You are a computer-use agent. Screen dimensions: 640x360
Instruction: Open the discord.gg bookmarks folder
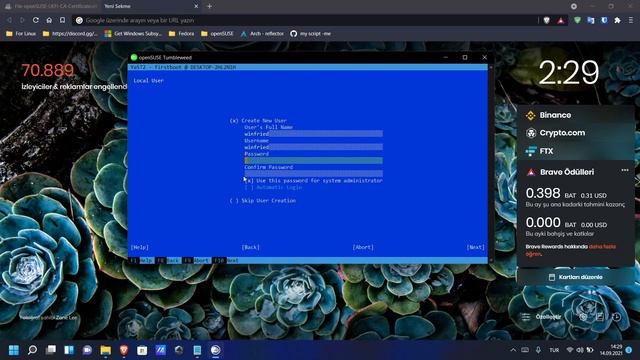(70, 33)
